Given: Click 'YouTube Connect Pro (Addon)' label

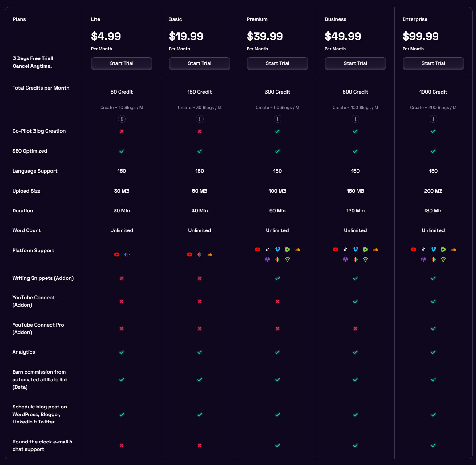Looking at the screenshot, I should (38, 329).
